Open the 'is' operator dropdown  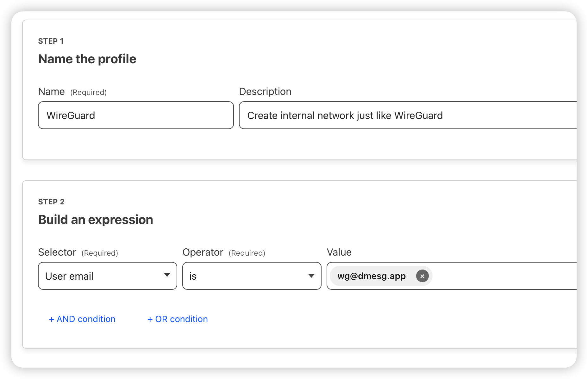(x=252, y=276)
